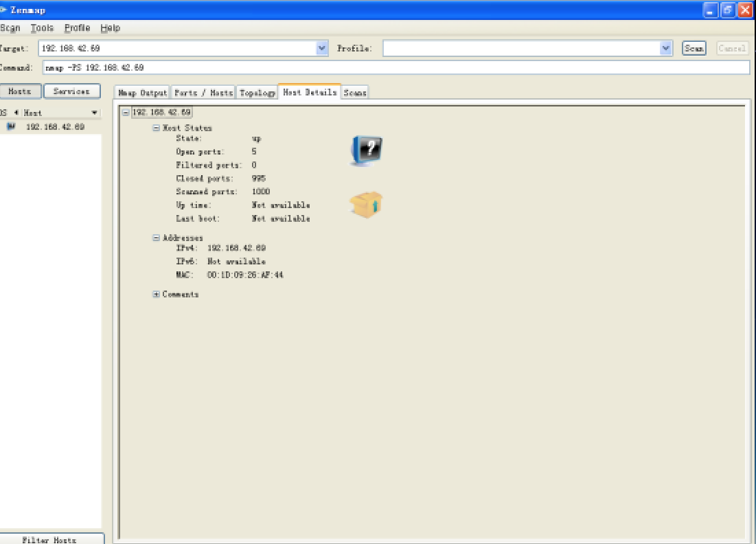Screen dimensions: 756x544
Task: Open the Profile dropdown arrow
Action: pyautogui.click(x=666, y=48)
